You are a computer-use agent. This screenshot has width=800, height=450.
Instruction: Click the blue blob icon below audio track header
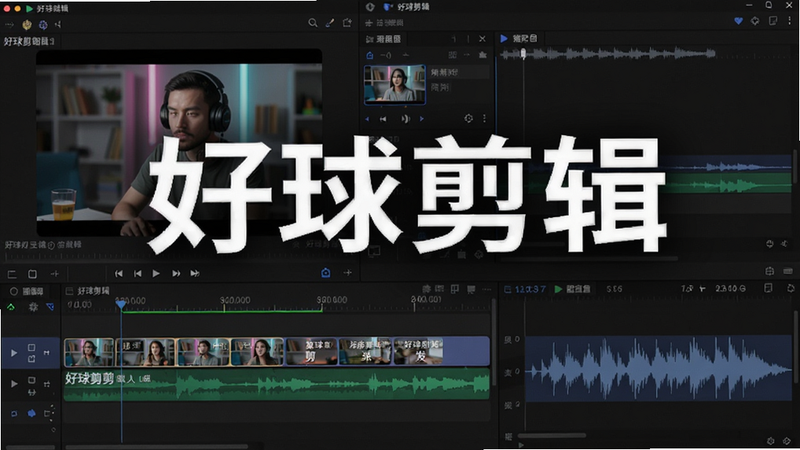click(32, 413)
